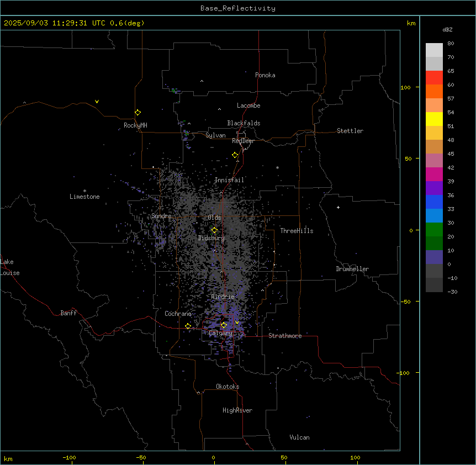476x465 pixels.
Task: Select the Stettler label
Action: (350, 131)
